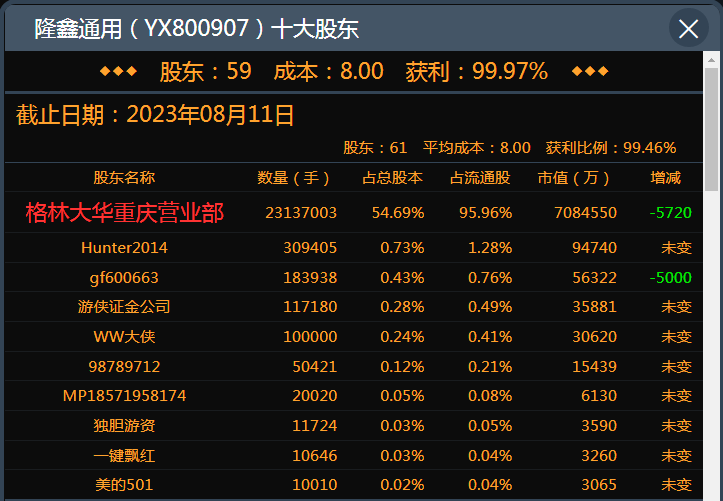
Task: Close the 十大股东 dialog window
Action: (688, 29)
